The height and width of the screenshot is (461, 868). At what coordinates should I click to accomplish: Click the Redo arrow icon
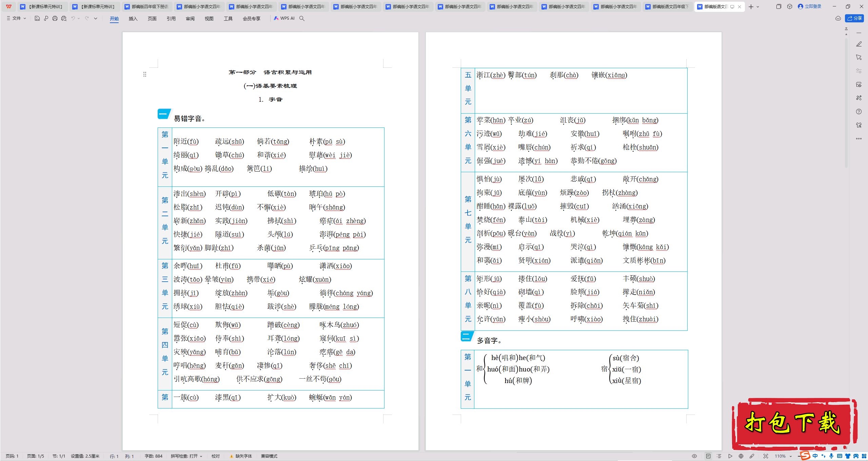pyautogui.click(x=87, y=18)
